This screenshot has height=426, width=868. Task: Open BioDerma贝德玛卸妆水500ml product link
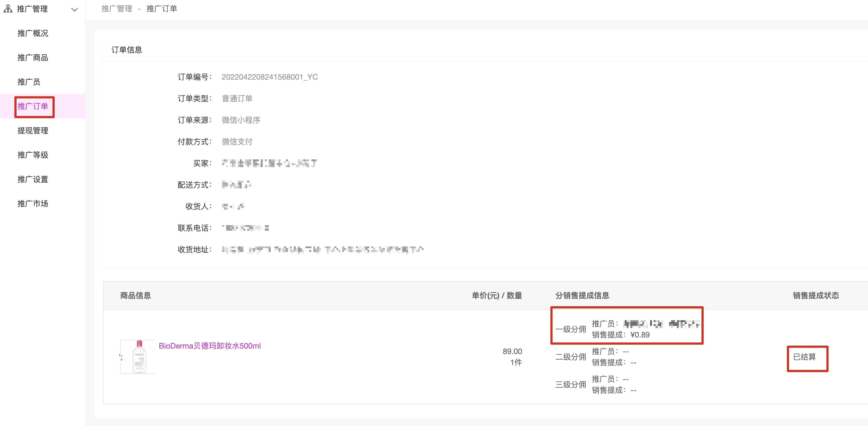pos(210,346)
